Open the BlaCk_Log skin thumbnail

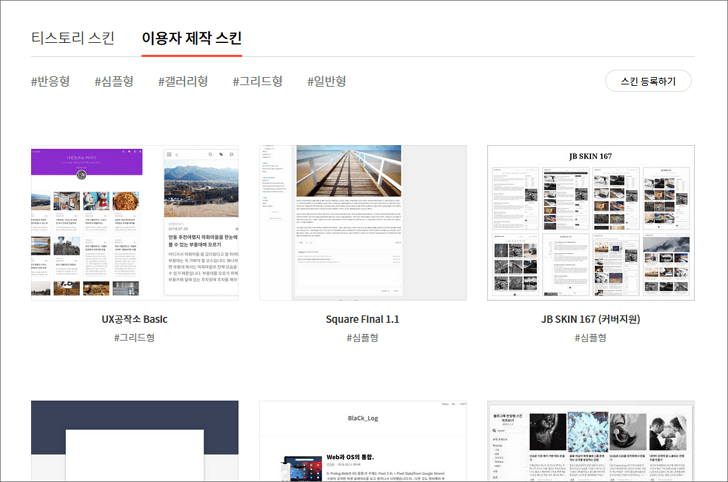363,441
